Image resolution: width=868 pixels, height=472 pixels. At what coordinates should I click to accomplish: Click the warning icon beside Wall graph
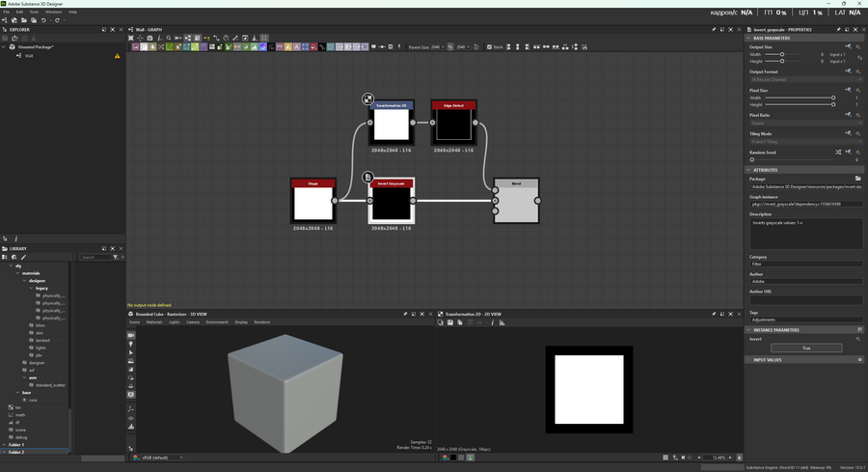[x=118, y=56]
